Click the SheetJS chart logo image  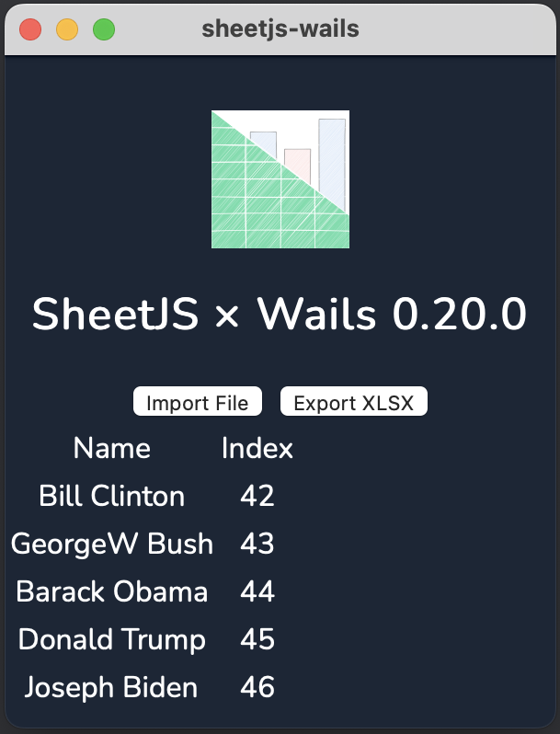click(x=280, y=179)
